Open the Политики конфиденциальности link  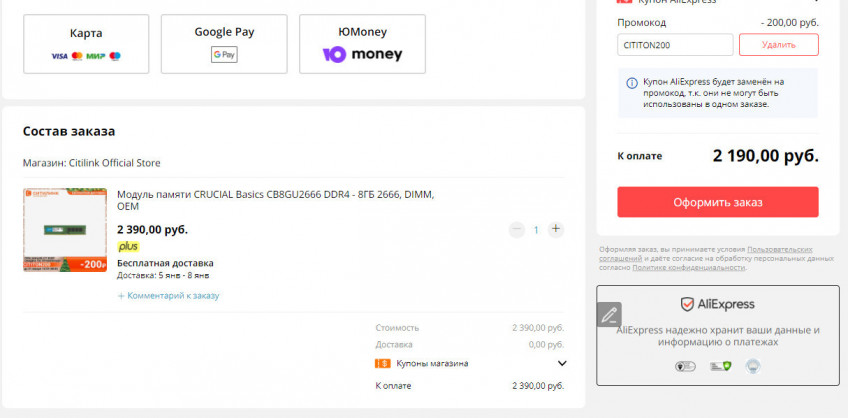coord(688,268)
